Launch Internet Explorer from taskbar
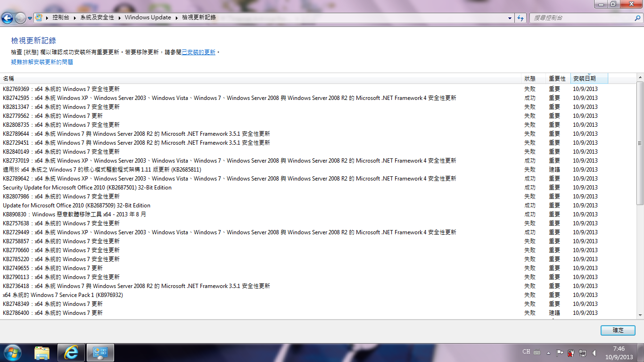This screenshot has height=362, width=644. (71, 353)
